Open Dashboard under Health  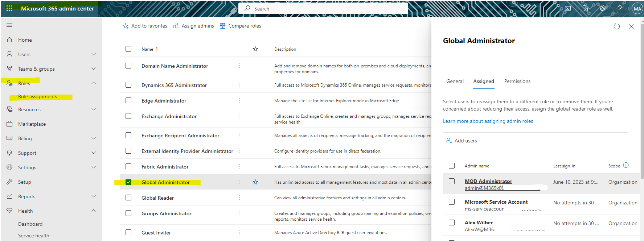pyautogui.click(x=30, y=224)
